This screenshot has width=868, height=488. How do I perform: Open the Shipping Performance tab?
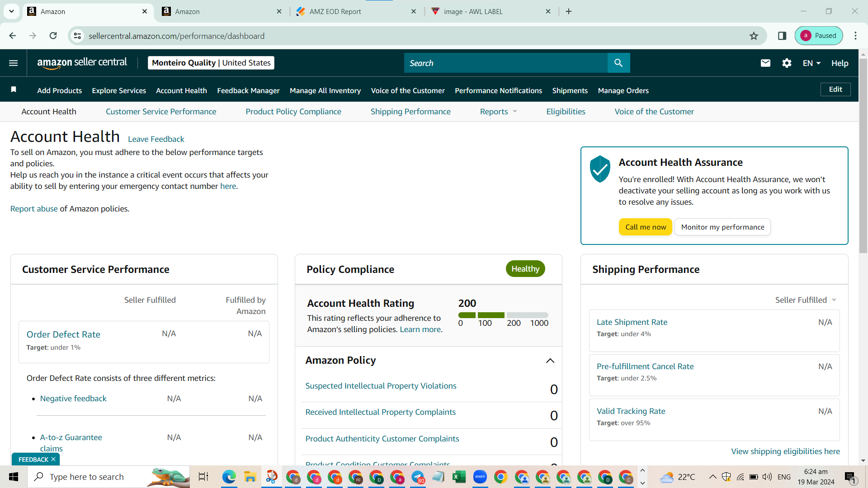(410, 112)
